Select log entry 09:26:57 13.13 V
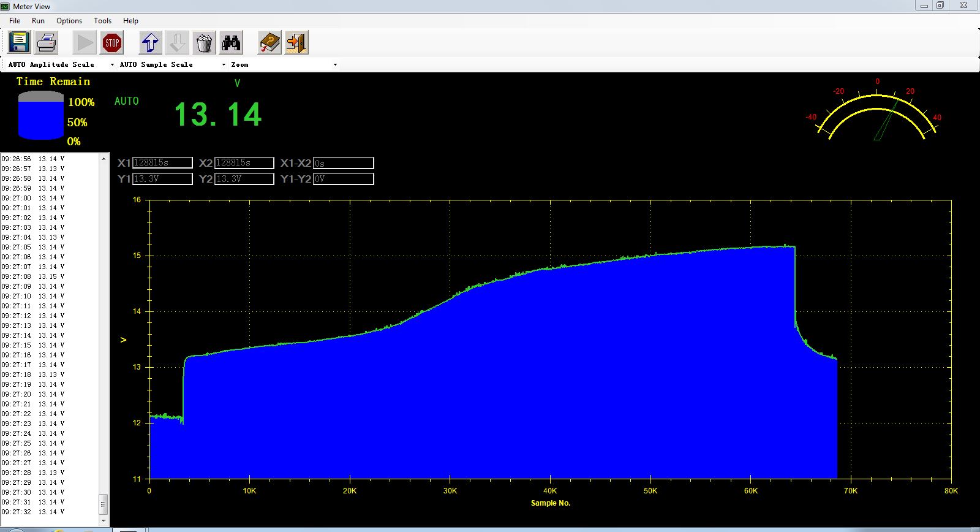This screenshot has height=532, width=980. click(33, 169)
